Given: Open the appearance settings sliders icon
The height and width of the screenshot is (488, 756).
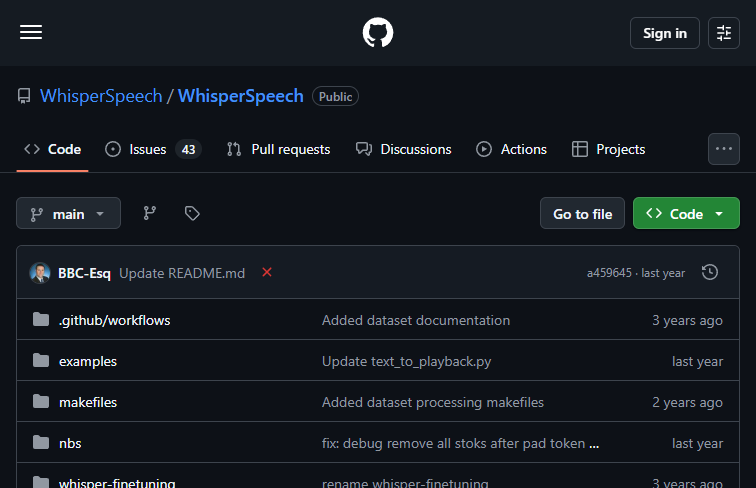Looking at the screenshot, I should (x=723, y=33).
